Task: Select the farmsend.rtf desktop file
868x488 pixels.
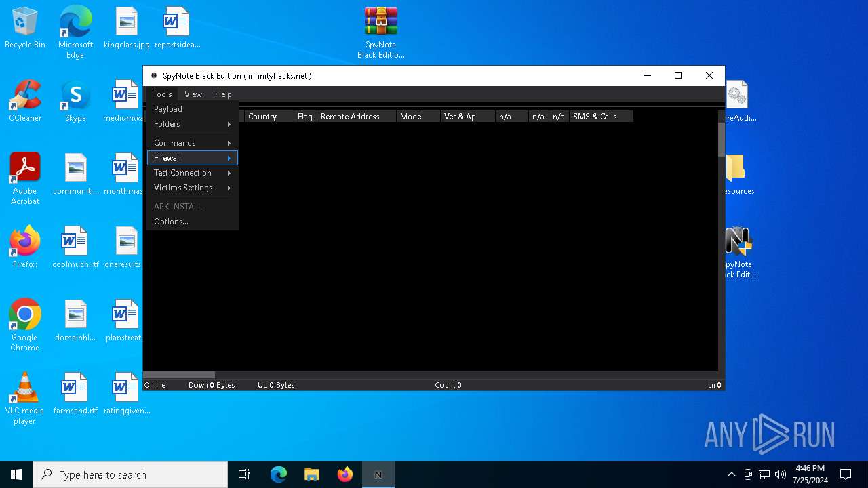Action: click(x=75, y=394)
